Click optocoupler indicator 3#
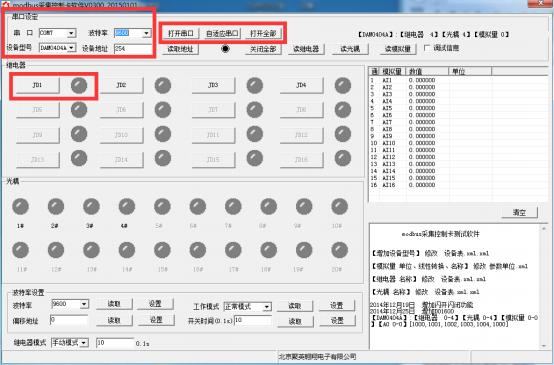 point(91,206)
